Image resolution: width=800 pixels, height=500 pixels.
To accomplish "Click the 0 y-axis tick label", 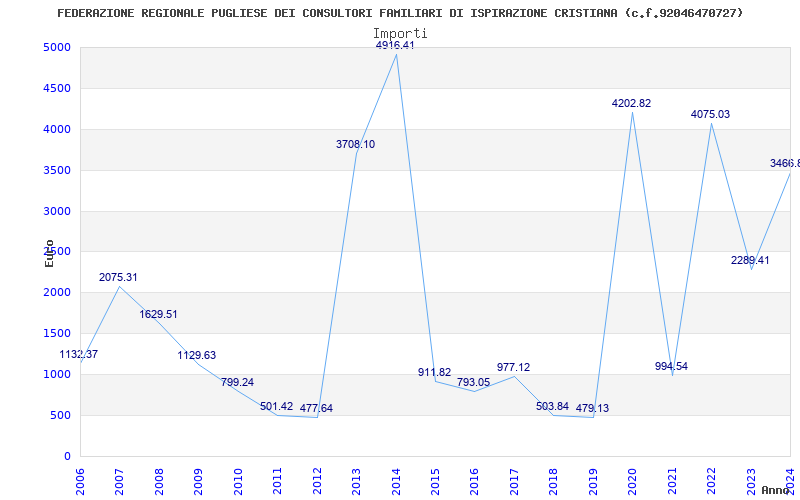I will tap(67, 456).
